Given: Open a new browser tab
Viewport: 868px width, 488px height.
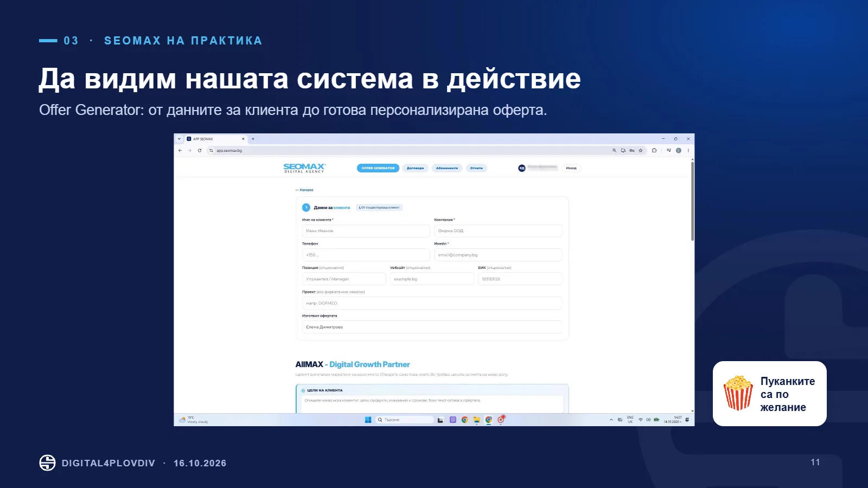Looking at the screenshot, I should point(253,139).
